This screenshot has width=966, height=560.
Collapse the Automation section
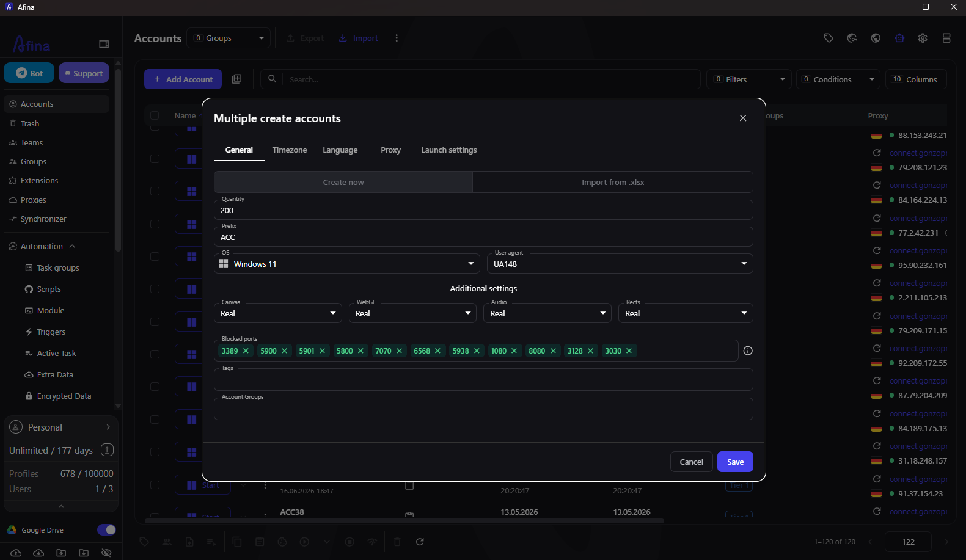(72, 246)
